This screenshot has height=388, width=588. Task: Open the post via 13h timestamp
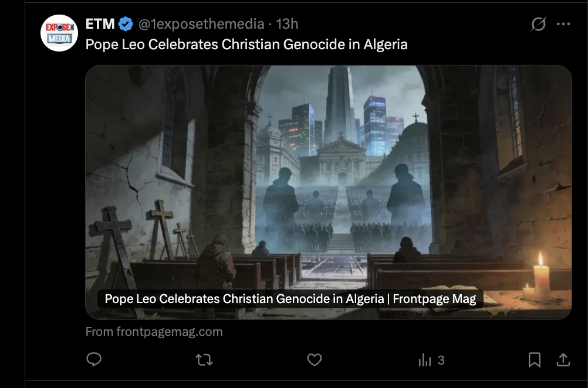pos(287,24)
